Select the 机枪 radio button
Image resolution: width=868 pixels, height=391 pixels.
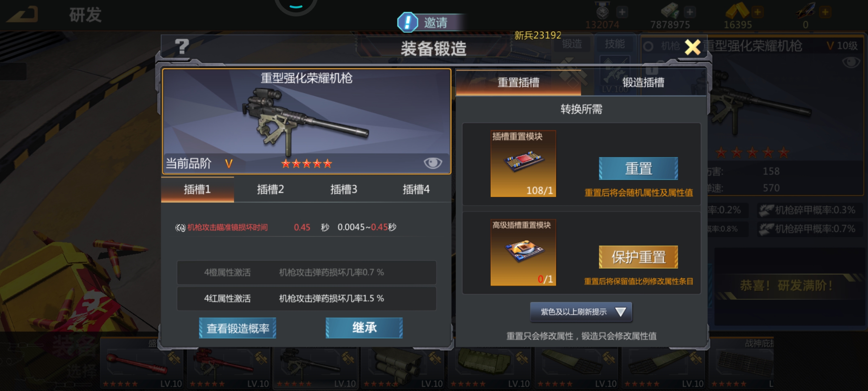pyautogui.click(x=648, y=46)
